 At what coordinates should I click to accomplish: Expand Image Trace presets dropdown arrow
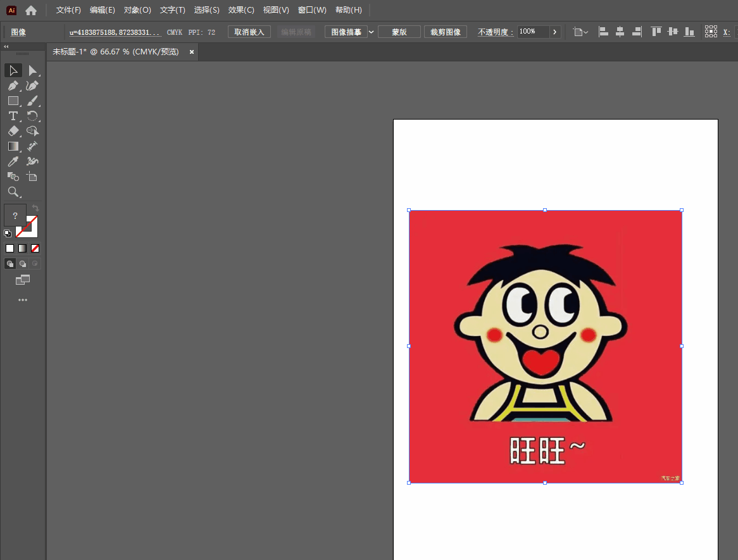click(371, 32)
